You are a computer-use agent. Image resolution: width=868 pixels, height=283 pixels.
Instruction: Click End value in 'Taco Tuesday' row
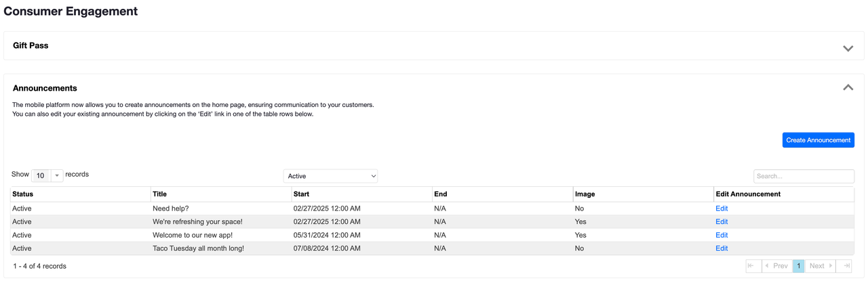pos(440,248)
